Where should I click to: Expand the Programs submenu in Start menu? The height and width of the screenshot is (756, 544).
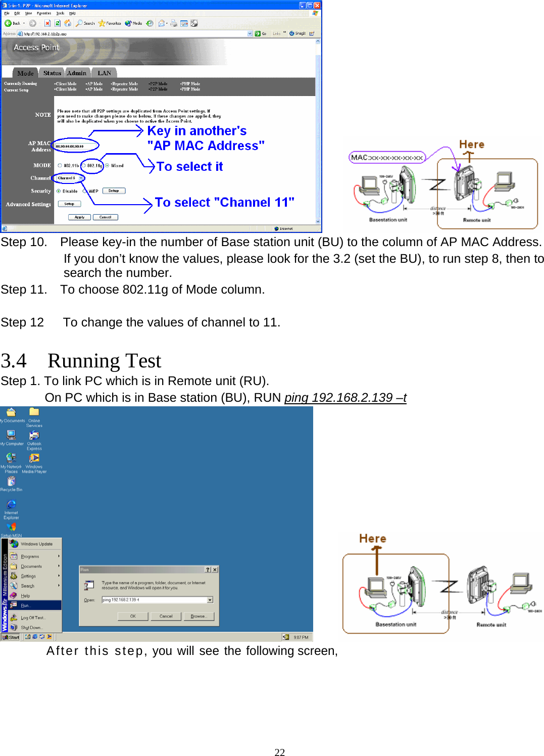[x=30, y=556]
